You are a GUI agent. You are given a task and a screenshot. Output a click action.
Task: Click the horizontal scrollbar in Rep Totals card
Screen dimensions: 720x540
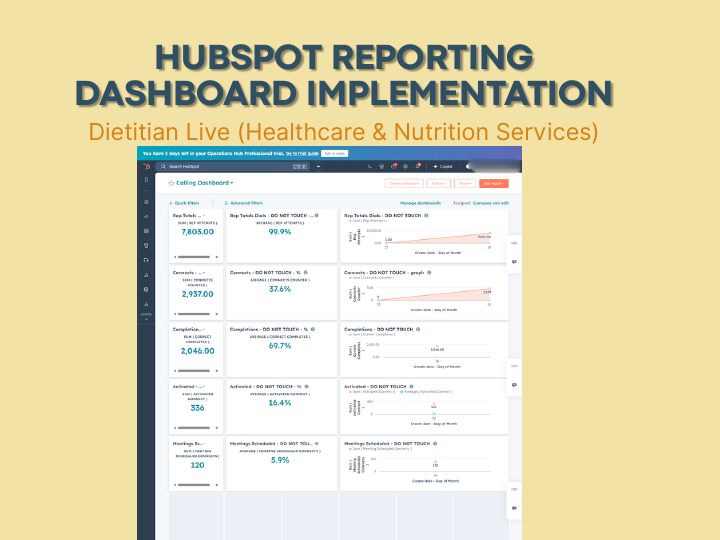[x=194, y=257]
